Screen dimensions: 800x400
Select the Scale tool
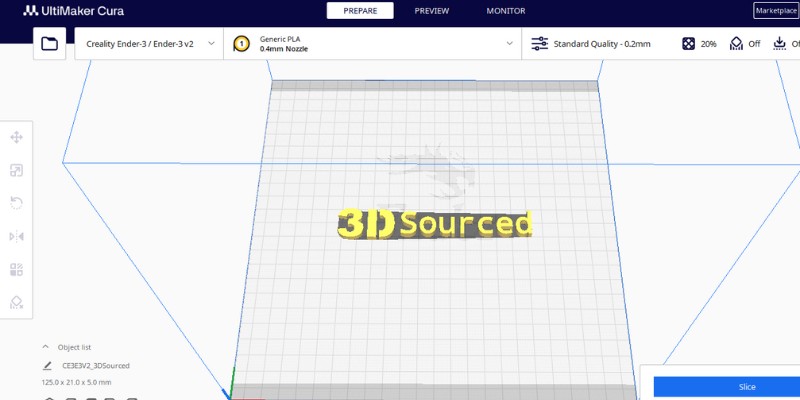pos(16,171)
